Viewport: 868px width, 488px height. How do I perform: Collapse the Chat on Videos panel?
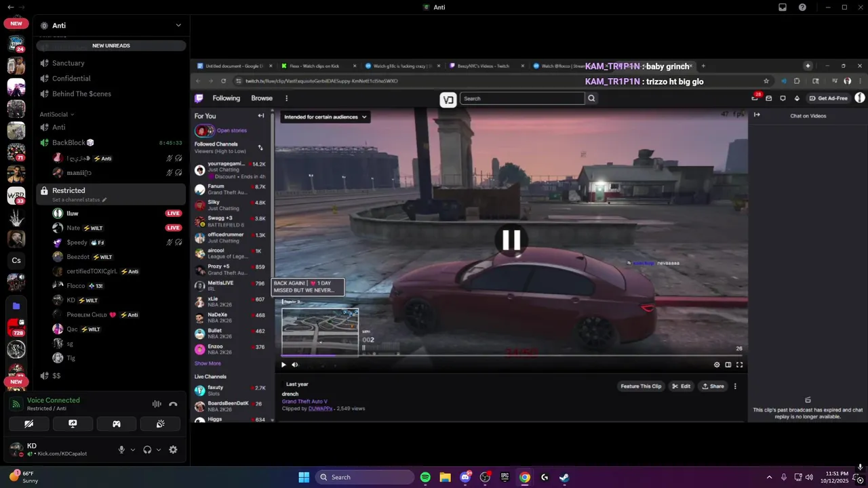[757, 115]
